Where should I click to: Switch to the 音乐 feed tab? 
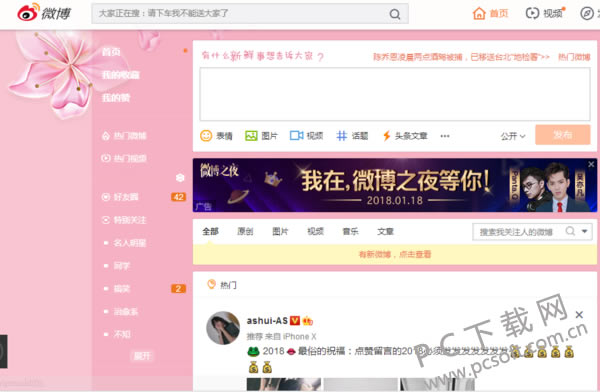[351, 231]
